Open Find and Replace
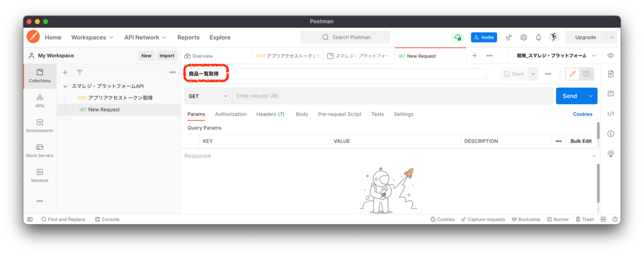Viewport: 644px width, 255px height. tap(63, 219)
